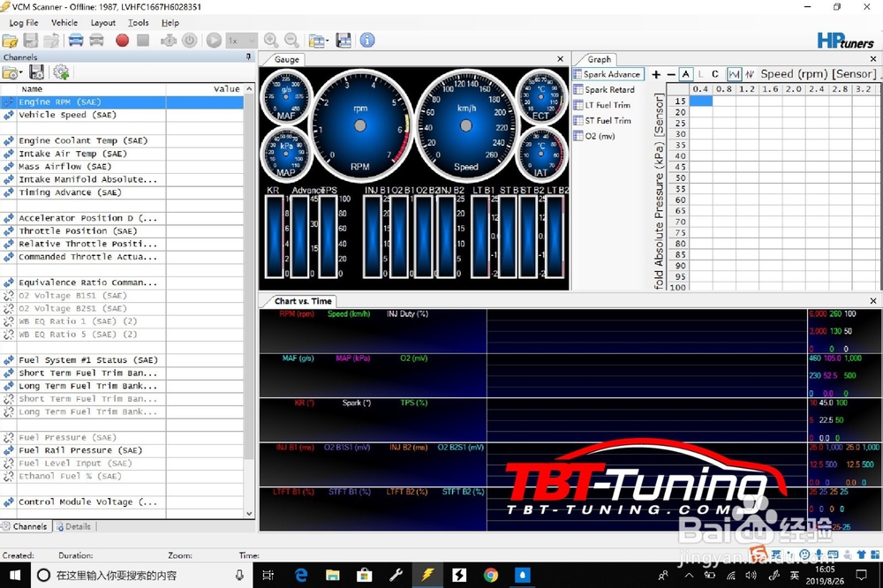Select Engine Coolant Temp (SAE) channel

point(122,140)
